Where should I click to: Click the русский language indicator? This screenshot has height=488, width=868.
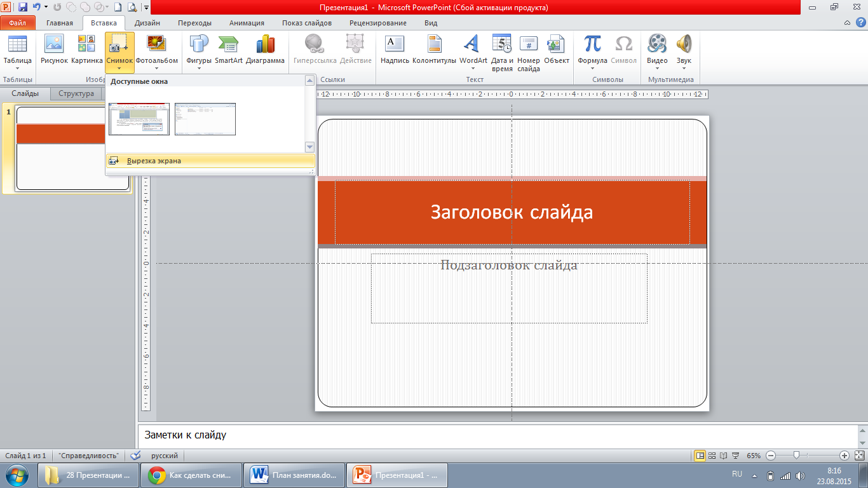click(164, 456)
